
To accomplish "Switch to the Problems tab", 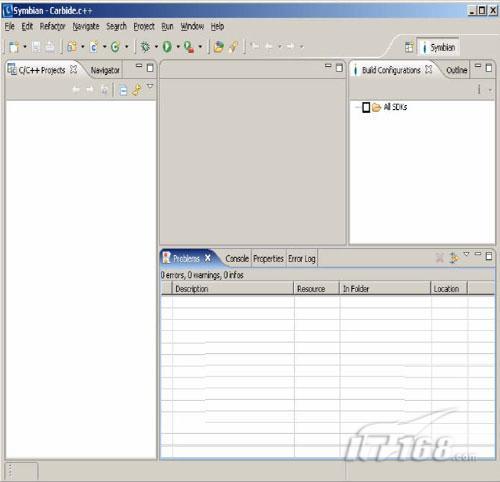I will [187, 258].
